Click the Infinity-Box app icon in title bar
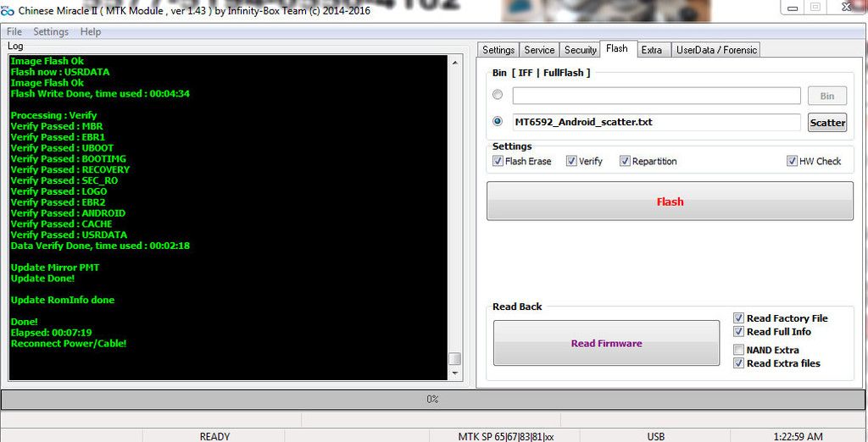This screenshot has height=442, width=868. pyautogui.click(x=8, y=11)
